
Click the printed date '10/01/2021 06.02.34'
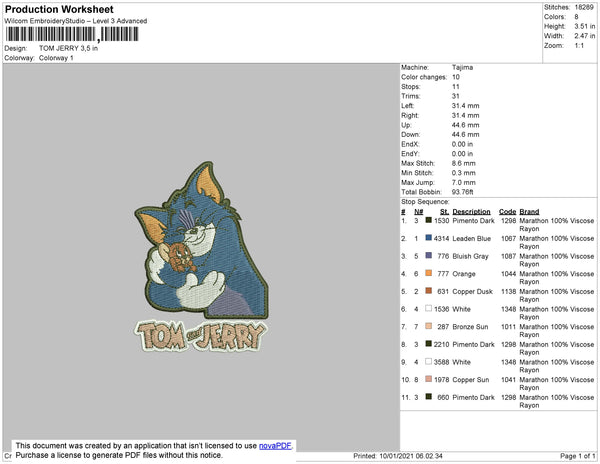[x=411, y=456]
